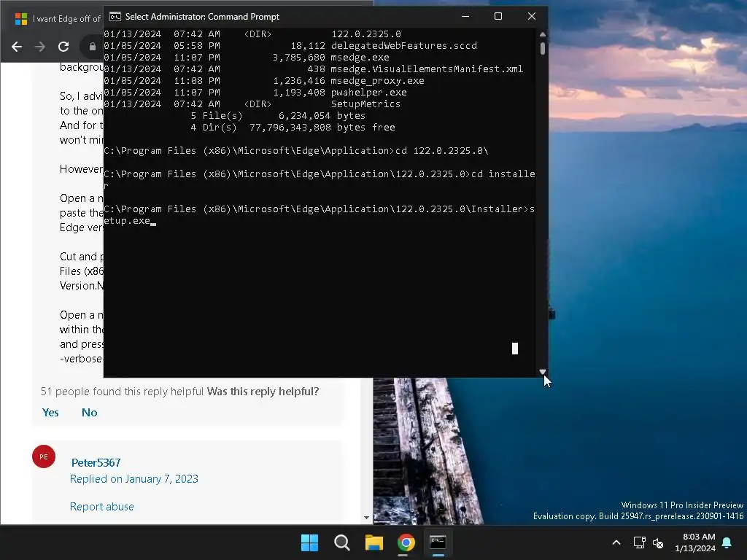The width and height of the screenshot is (747, 560).
Task: Click Command Prompt taskbar icon
Action: 438,542
